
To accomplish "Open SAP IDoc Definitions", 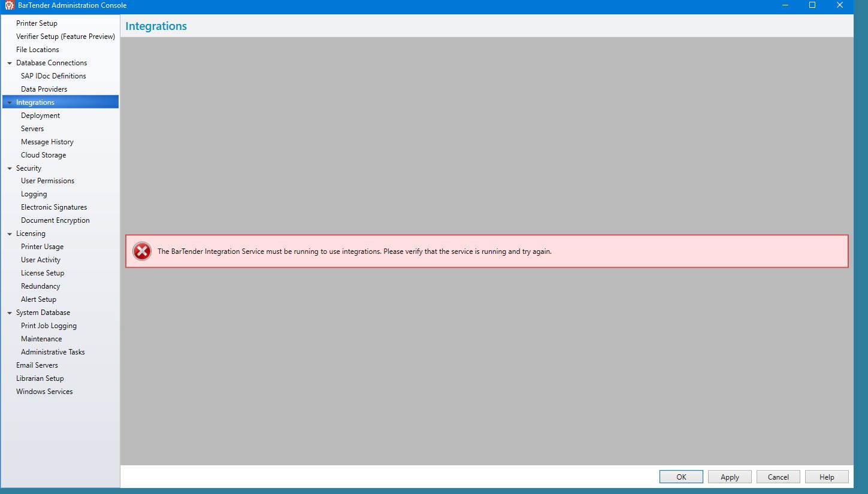I will pos(53,76).
